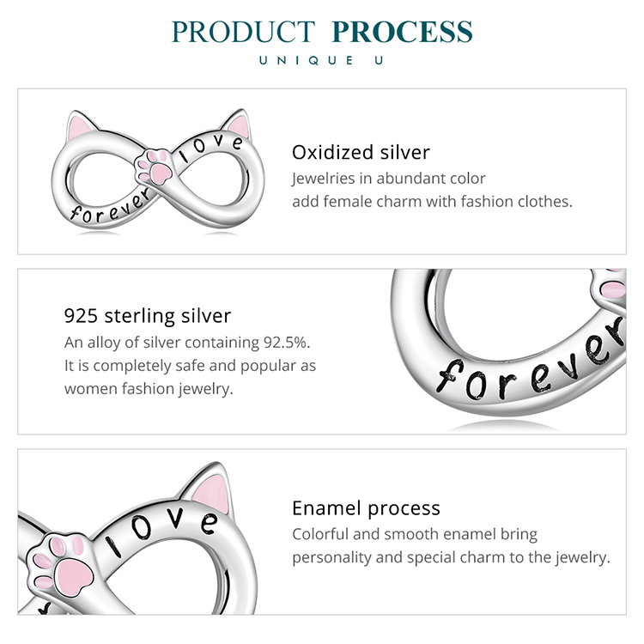
Task: Click the 'women fashion jewelry.' text line
Action: tap(149, 387)
